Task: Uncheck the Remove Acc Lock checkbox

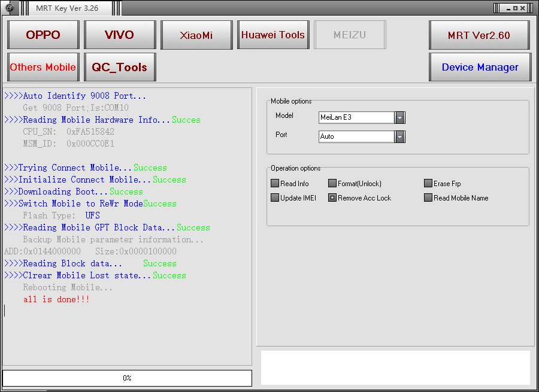Action: pos(332,197)
